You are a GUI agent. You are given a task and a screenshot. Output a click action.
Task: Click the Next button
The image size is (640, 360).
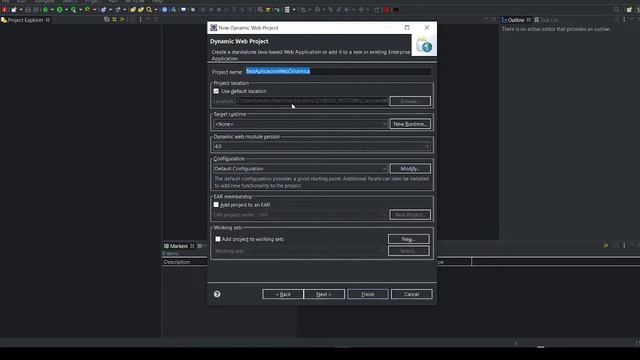tap(324, 294)
